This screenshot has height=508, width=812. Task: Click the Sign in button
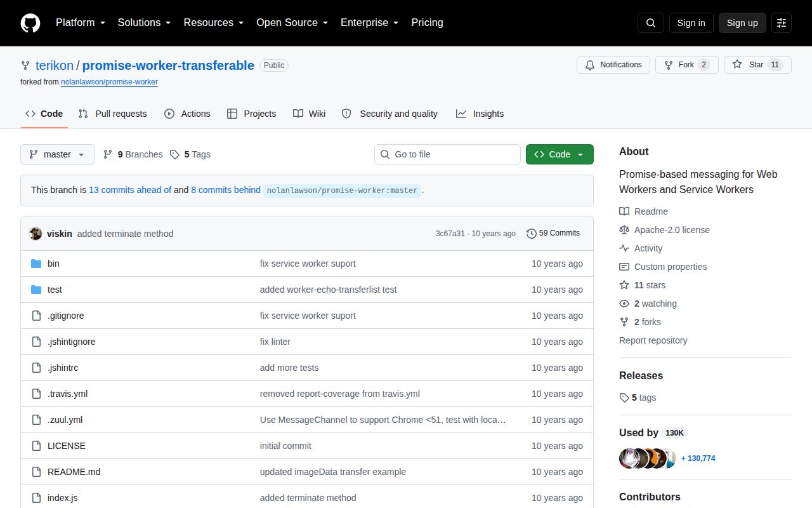691,23
